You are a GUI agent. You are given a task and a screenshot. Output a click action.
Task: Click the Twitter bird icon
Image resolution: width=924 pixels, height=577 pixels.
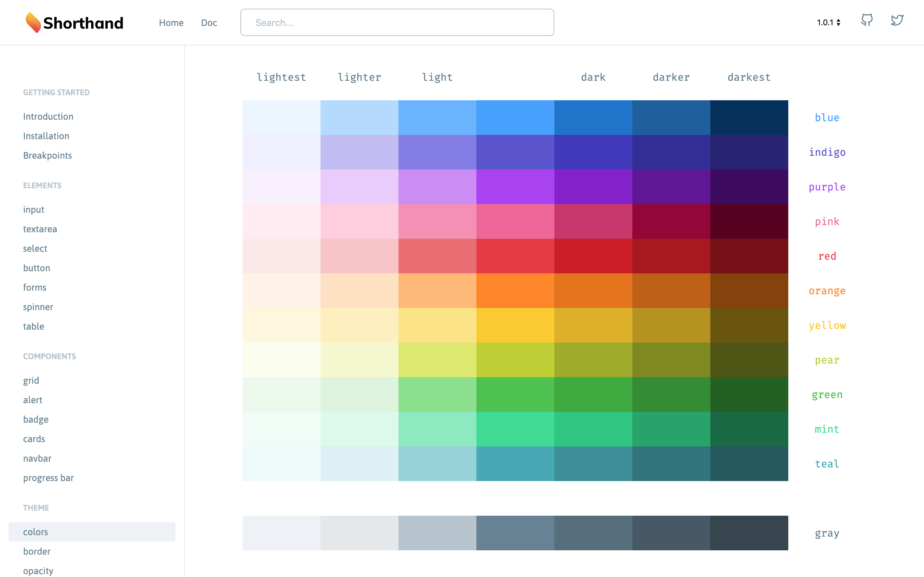[897, 20]
